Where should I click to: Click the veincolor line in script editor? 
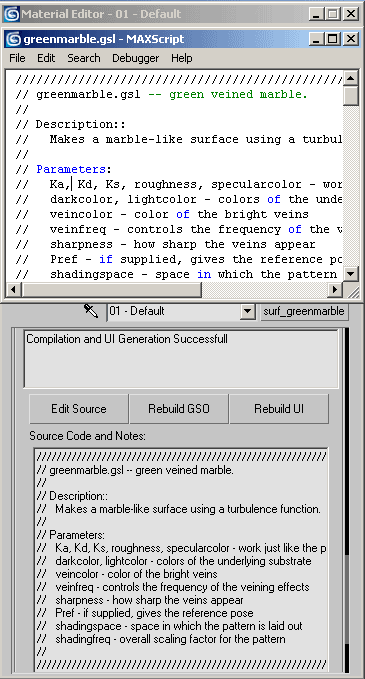[x=162, y=214]
